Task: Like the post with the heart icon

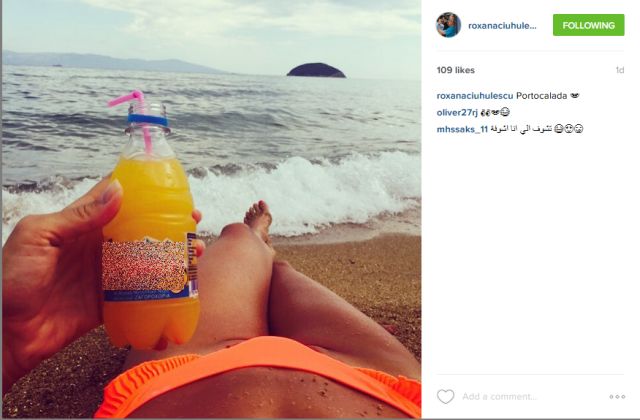Action: [445, 396]
